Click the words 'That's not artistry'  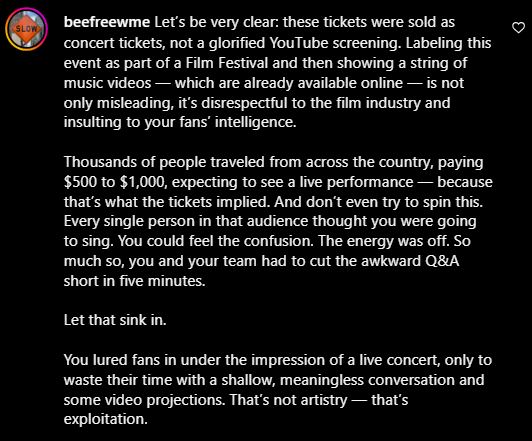pyautogui.click(x=288, y=400)
